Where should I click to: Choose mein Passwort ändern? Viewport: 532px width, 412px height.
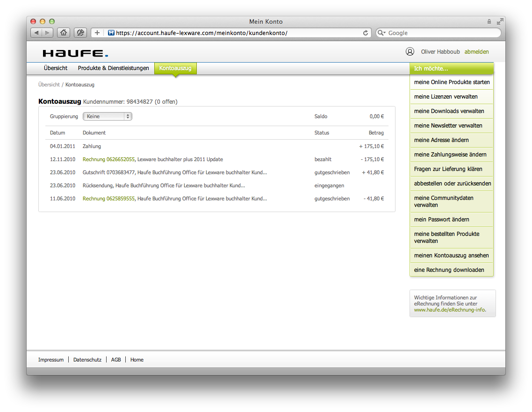(452, 220)
